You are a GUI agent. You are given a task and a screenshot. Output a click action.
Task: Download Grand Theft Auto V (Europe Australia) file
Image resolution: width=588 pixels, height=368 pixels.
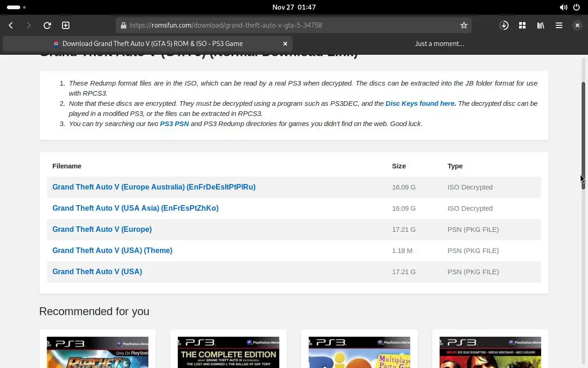pos(154,187)
